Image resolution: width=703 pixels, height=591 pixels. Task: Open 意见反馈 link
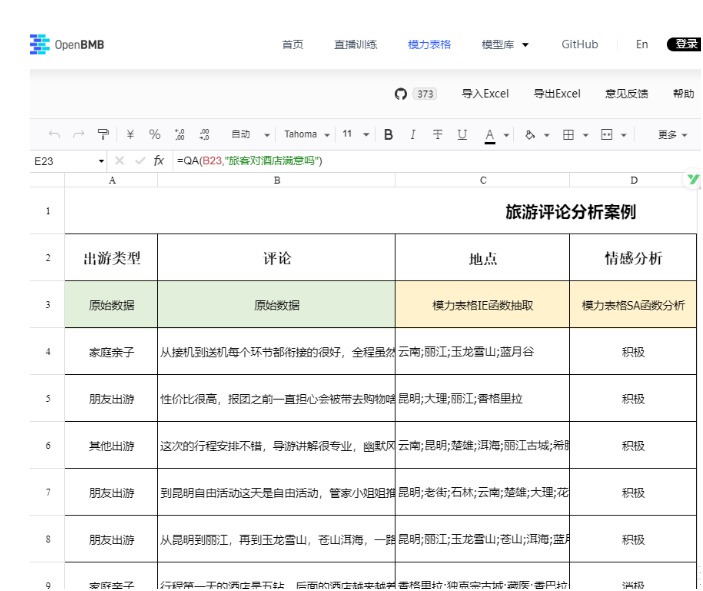click(x=626, y=94)
